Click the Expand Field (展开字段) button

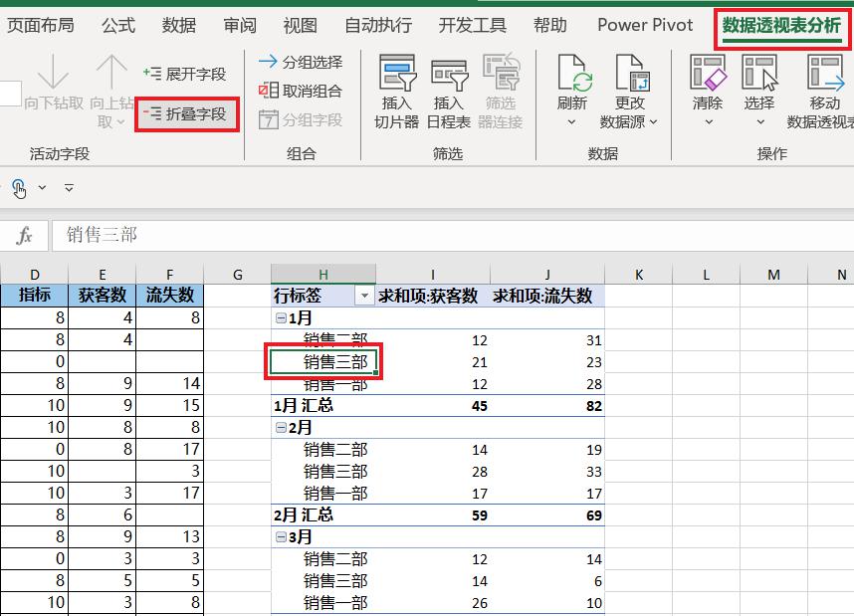click(184, 74)
